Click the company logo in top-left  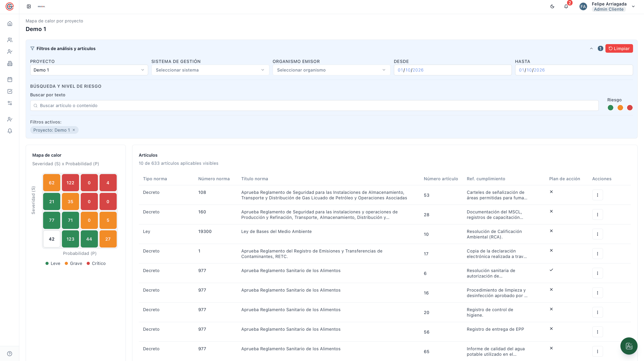10,6
